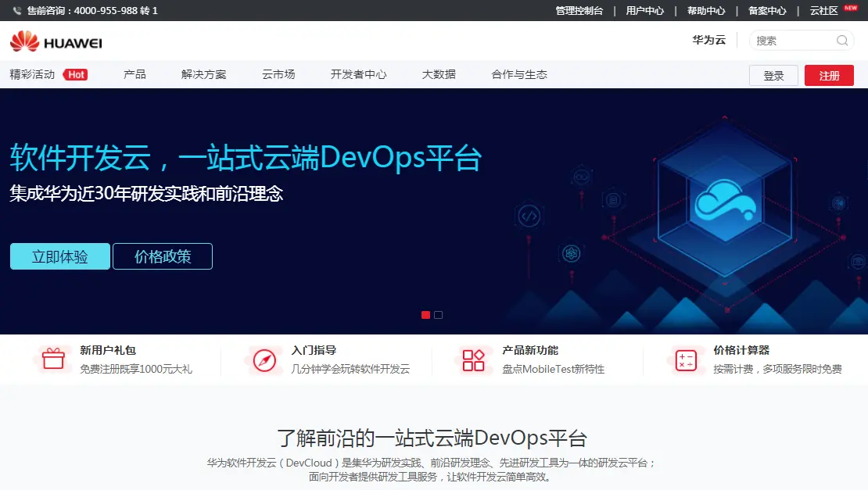Click text 按需计费，多项服务限时免费
Viewport: 868px width, 490px height.
pyautogui.click(x=777, y=369)
